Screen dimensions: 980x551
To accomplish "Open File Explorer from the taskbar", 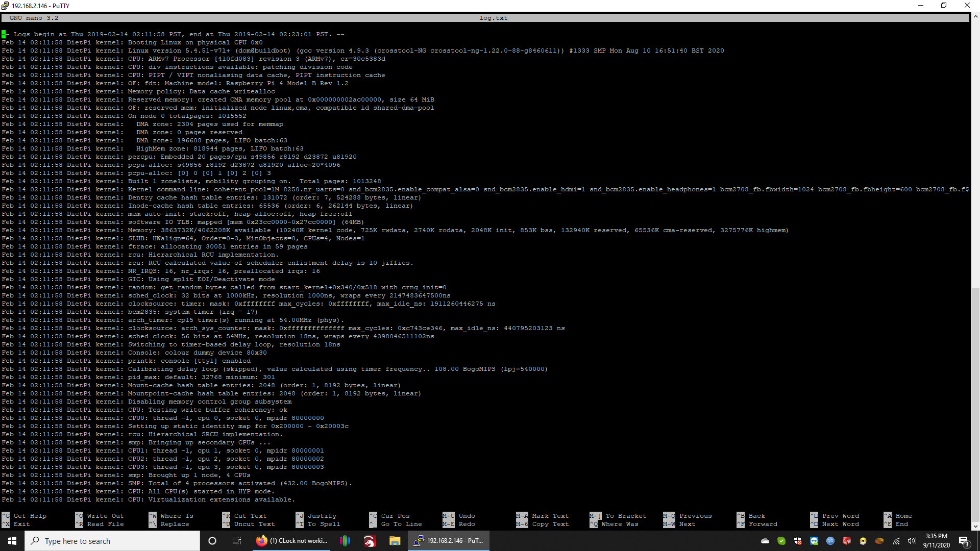I will click(395, 541).
